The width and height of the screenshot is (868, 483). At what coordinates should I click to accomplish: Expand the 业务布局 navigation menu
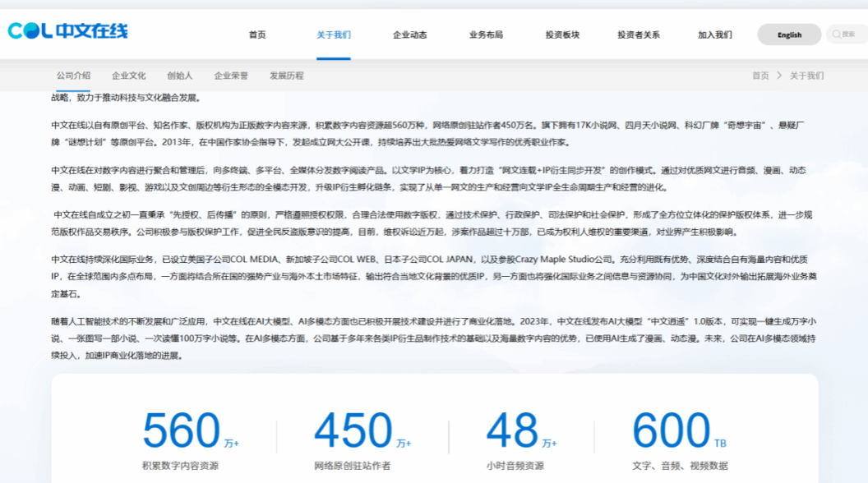coord(486,35)
